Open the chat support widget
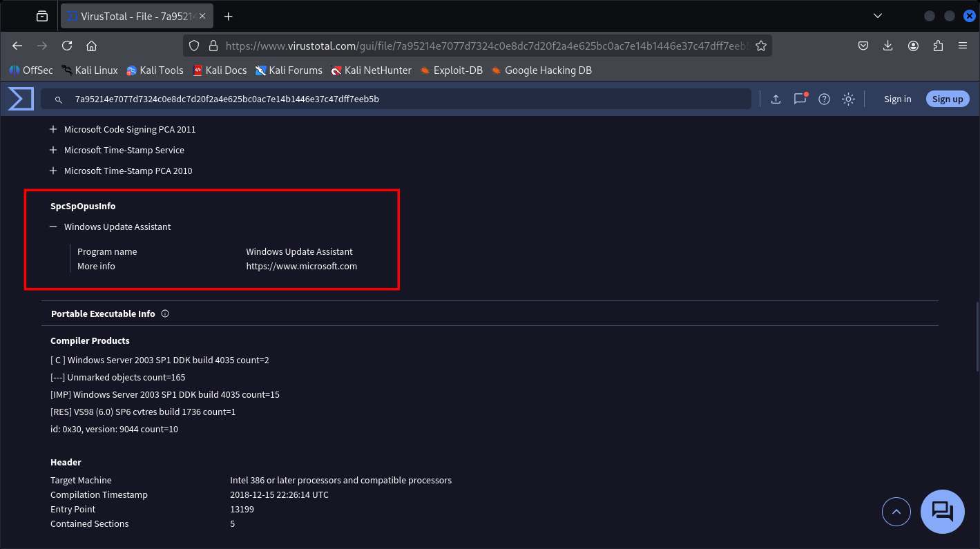Viewport: 980px width, 549px height. [x=943, y=512]
